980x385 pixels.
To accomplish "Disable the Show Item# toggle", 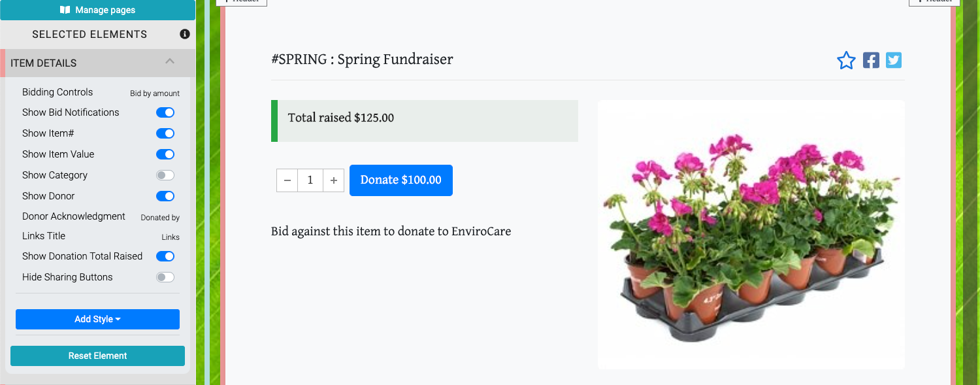I will click(165, 133).
